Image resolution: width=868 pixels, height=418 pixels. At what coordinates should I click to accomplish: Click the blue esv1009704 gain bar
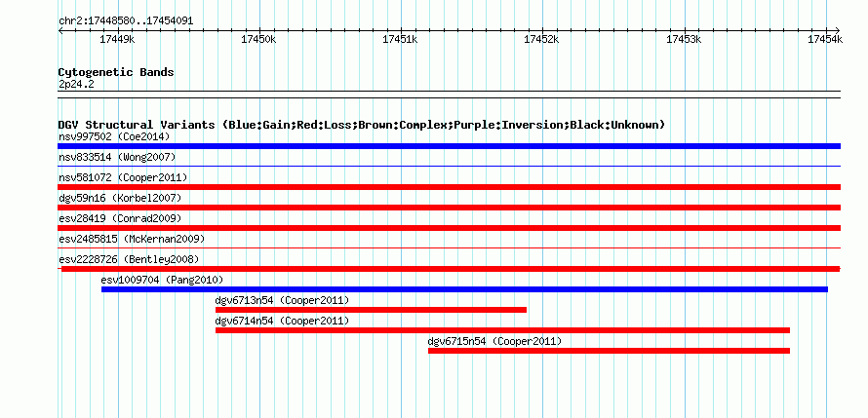coord(464,289)
